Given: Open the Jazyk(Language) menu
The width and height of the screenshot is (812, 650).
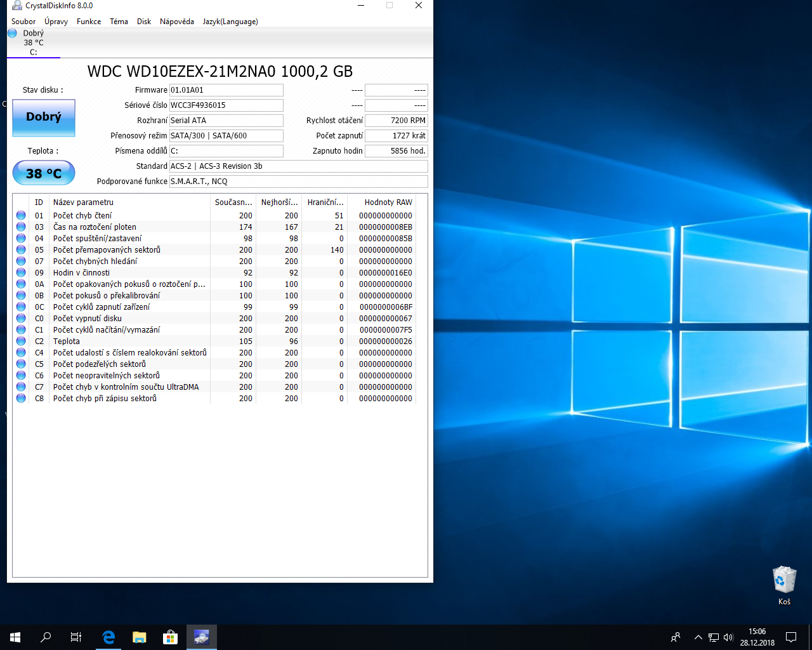Looking at the screenshot, I should tap(230, 22).
